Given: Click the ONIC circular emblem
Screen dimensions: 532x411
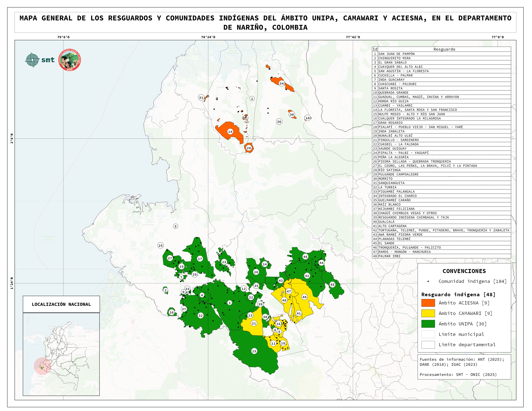Looking at the screenshot, I should [x=70, y=60].
